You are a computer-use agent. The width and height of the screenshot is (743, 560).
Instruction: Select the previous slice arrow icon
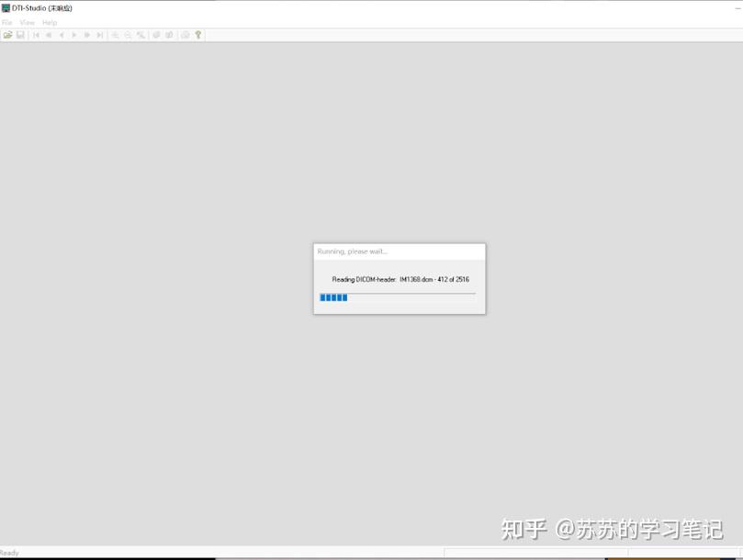pos(61,35)
